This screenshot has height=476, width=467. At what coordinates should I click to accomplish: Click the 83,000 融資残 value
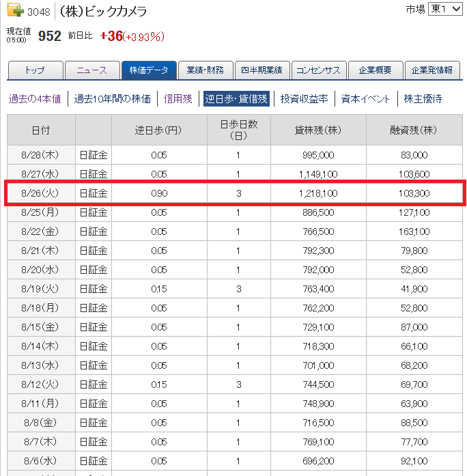(414, 155)
